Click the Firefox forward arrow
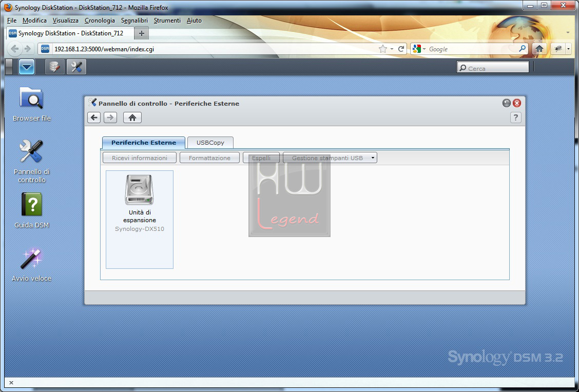This screenshot has height=392, width=579. [x=27, y=49]
